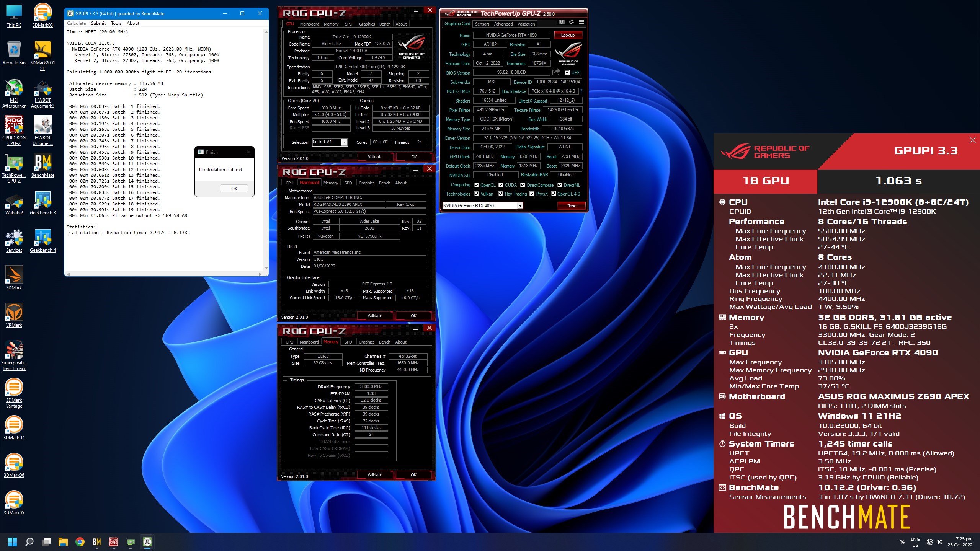Image resolution: width=980 pixels, height=551 pixels.
Task: Click GPU-Z refresh icon
Action: point(571,22)
